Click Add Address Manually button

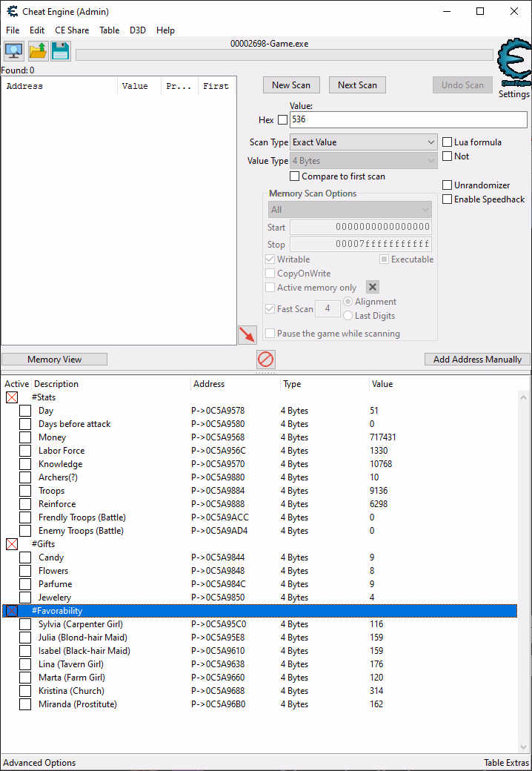pyautogui.click(x=477, y=360)
